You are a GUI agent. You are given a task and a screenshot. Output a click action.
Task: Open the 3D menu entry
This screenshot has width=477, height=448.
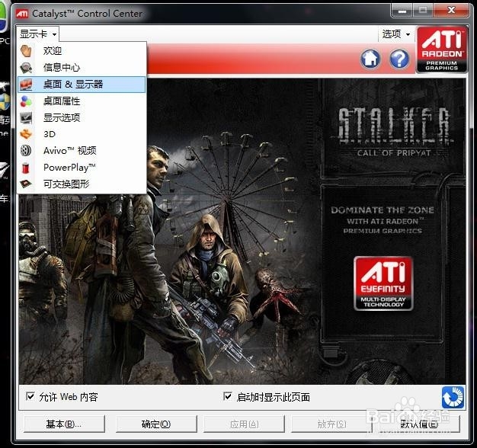[x=82, y=134]
